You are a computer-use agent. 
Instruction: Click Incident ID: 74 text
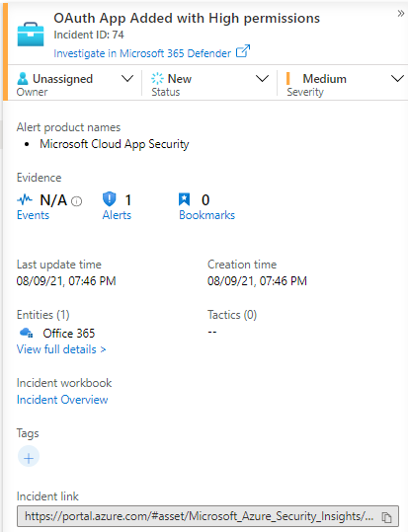[89, 35]
